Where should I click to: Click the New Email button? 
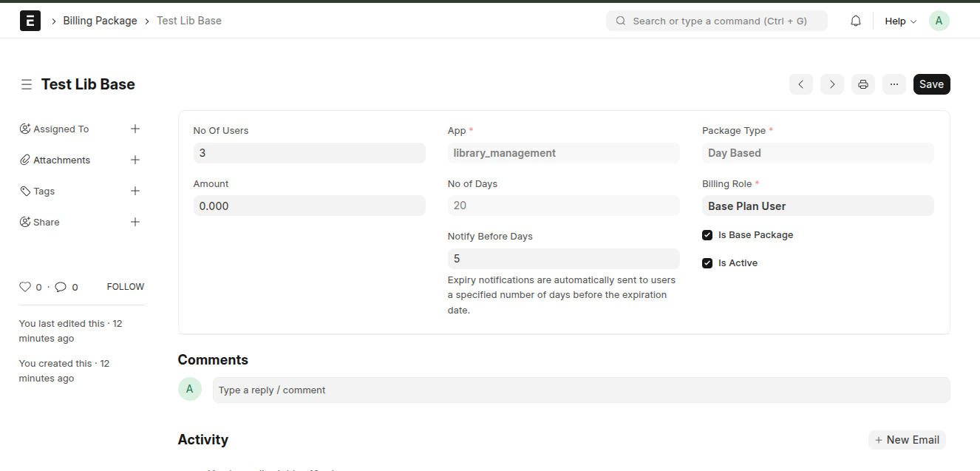pos(907,440)
